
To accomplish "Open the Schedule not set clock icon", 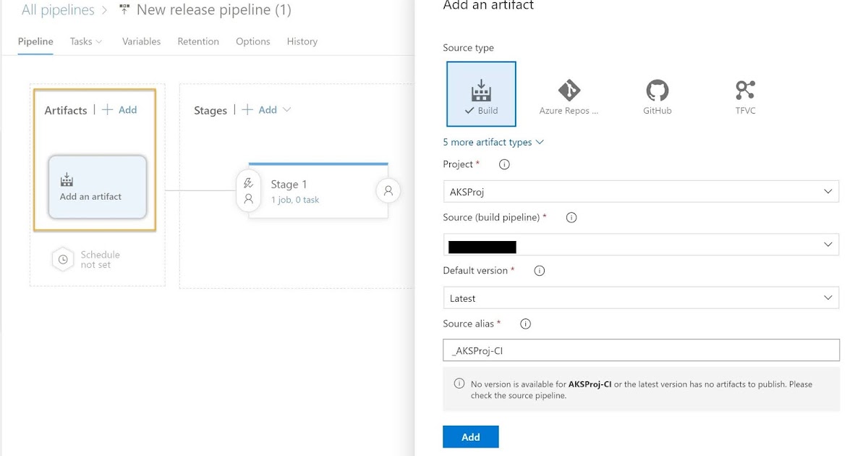I will click(x=62, y=258).
